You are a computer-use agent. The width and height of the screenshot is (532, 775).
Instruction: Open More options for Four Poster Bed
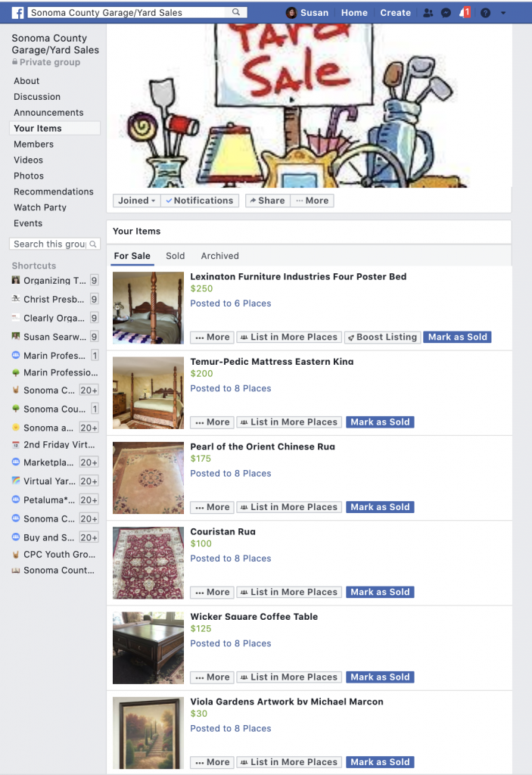click(x=213, y=337)
